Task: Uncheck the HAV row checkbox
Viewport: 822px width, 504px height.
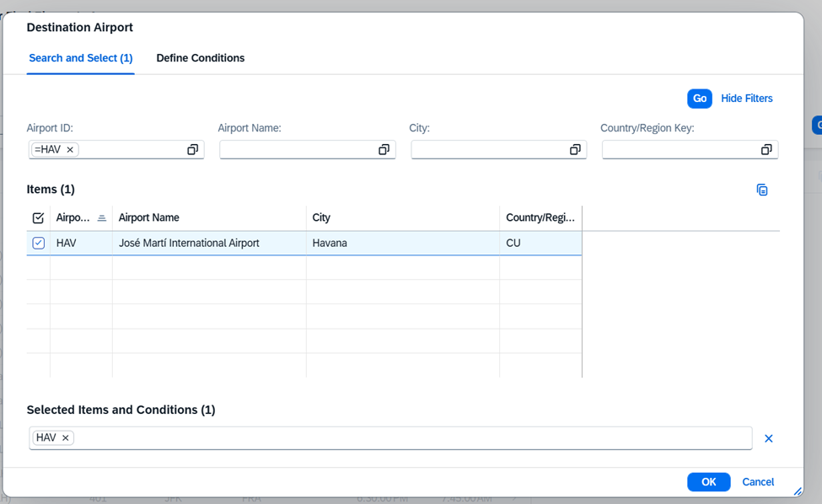Action: pos(38,244)
